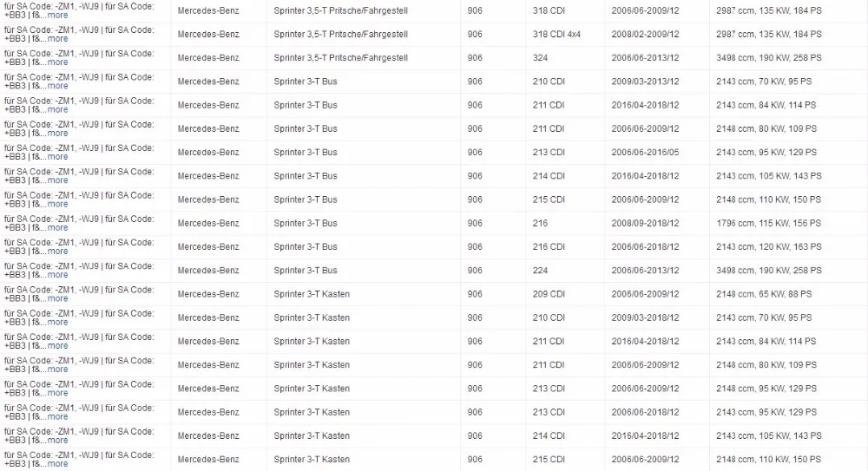Click '215 CDI' in the Sprinter 3-T Bus row

point(549,200)
